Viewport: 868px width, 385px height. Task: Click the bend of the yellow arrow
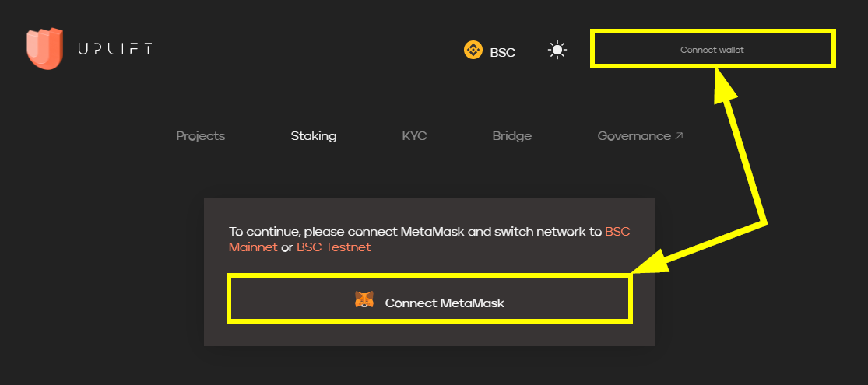[x=763, y=221]
